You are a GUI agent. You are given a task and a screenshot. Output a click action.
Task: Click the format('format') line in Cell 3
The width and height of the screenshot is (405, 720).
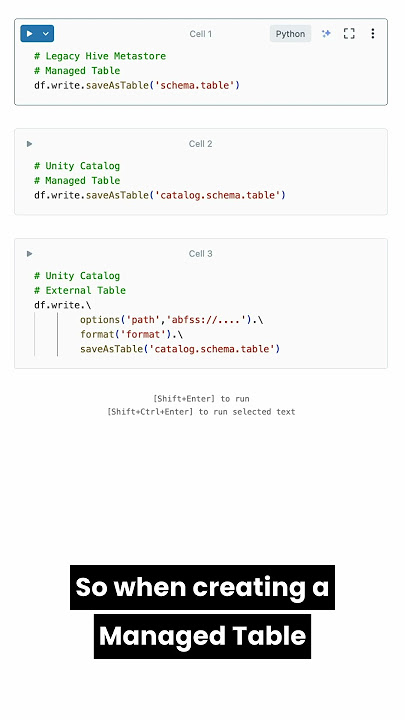tap(131, 334)
